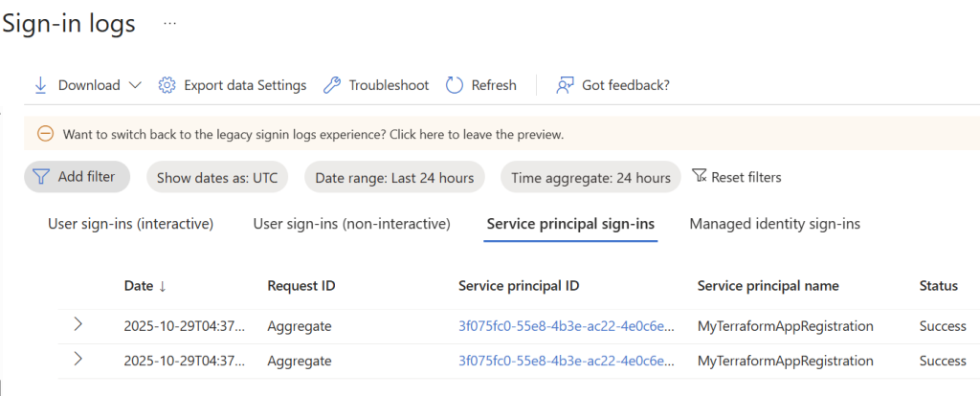
Task: Sort by the Date column header
Action: pyautogui.click(x=145, y=285)
